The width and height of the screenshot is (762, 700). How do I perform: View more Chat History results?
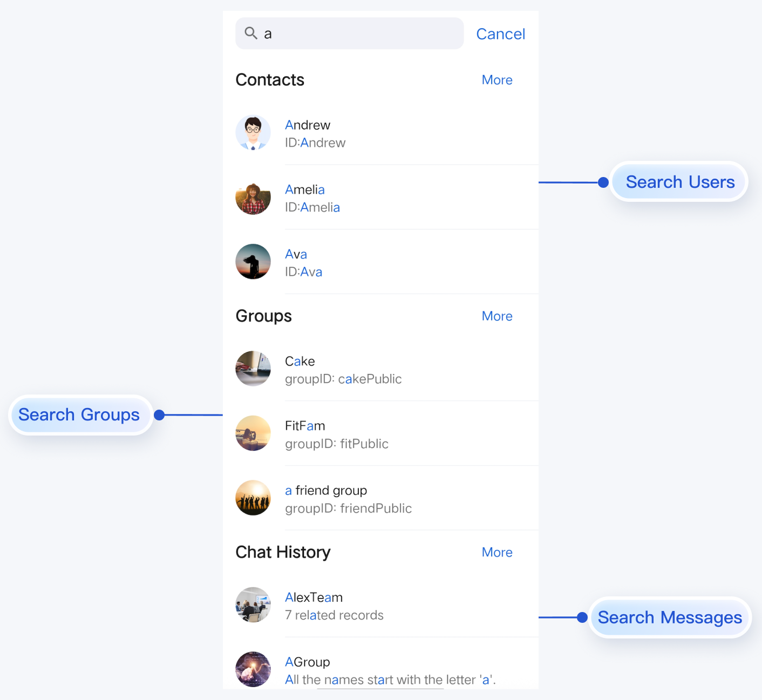click(x=497, y=552)
